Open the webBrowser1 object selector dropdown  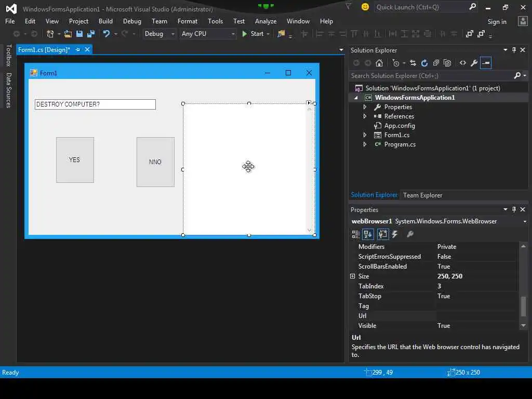(525, 221)
